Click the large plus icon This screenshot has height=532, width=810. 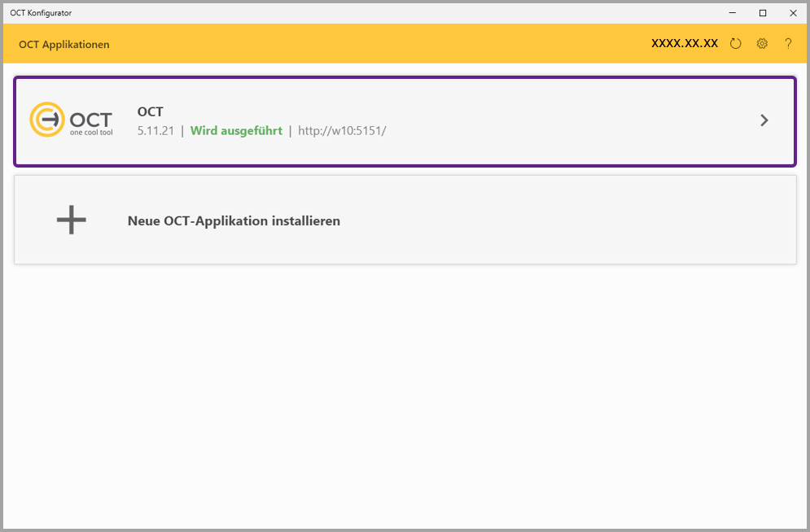72,220
